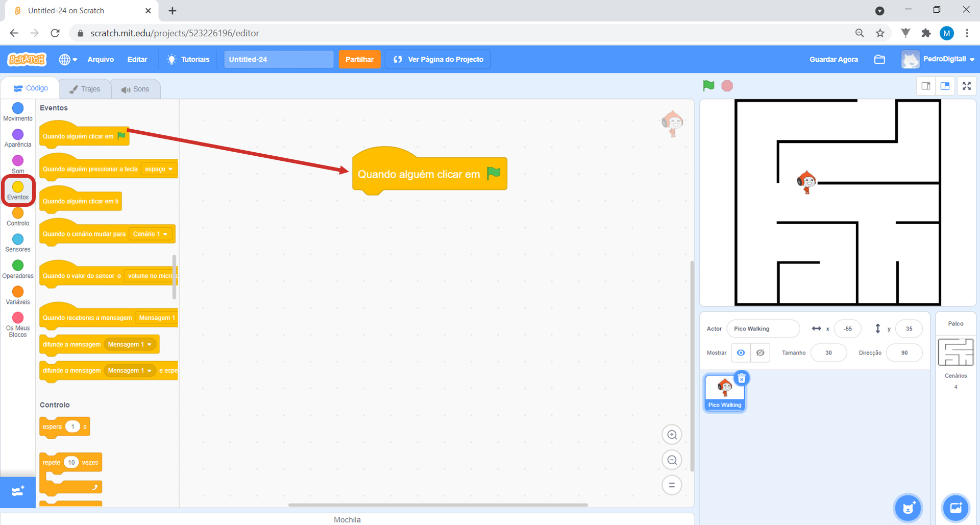The height and width of the screenshot is (525, 980).
Task: Select the Movimento block category
Action: (18, 112)
